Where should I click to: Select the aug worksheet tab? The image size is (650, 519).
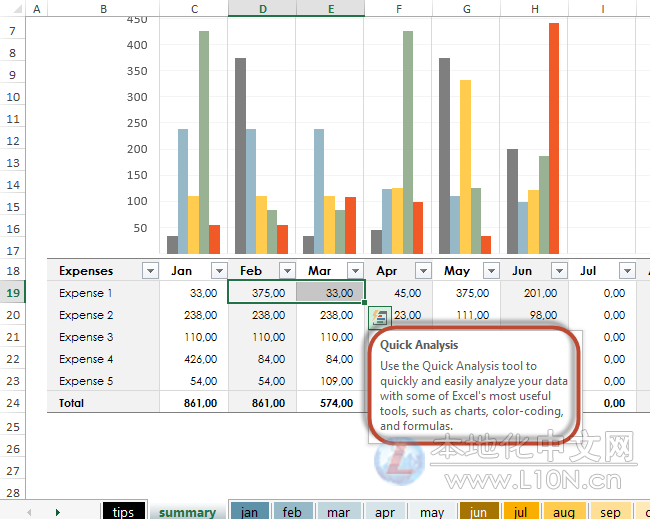coord(564,512)
